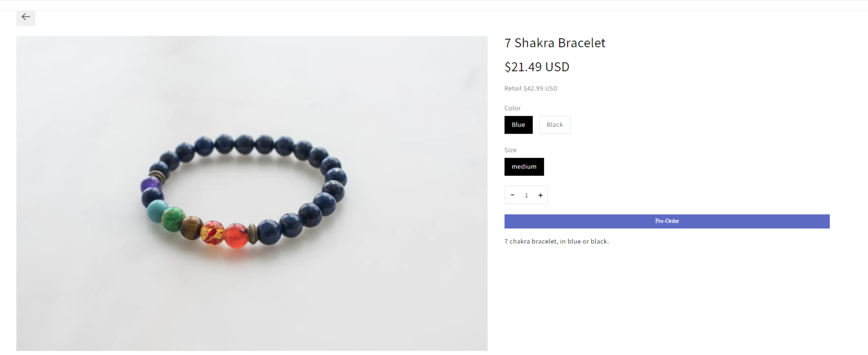Click the Color label
The width and height of the screenshot is (868, 355).
pos(513,108)
